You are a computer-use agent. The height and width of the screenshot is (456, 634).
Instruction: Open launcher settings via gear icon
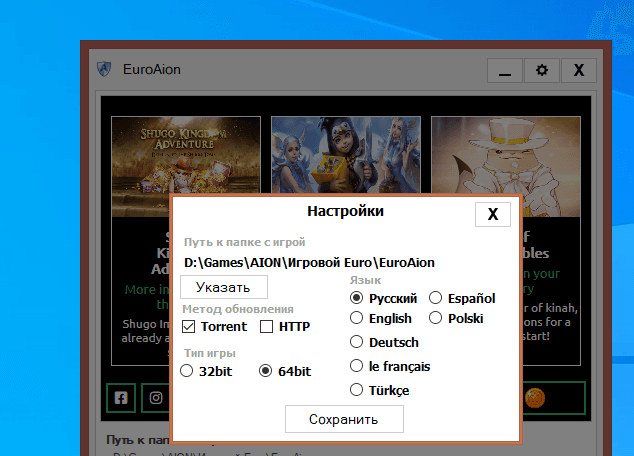click(x=542, y=70)
